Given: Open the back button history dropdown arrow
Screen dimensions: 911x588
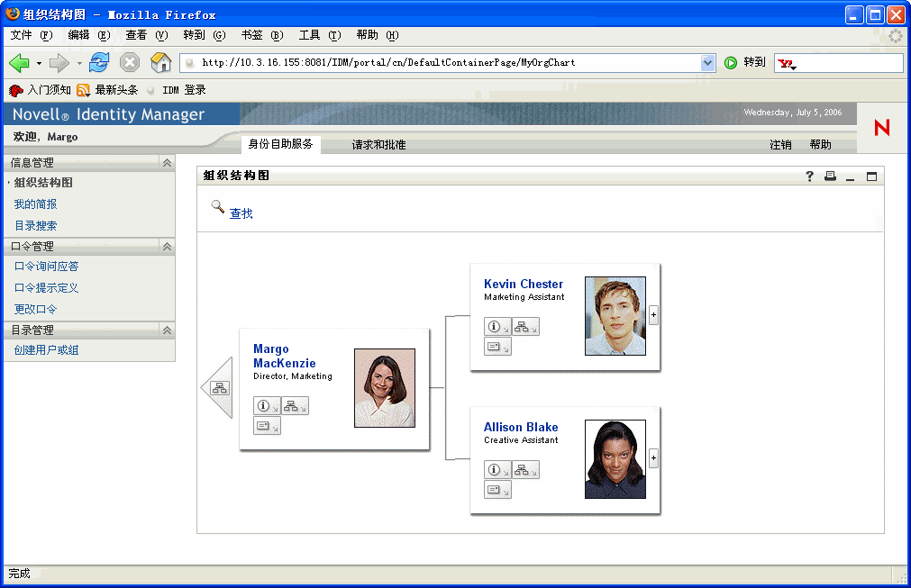Looking at the screenshot, I should tap(39, 63).
